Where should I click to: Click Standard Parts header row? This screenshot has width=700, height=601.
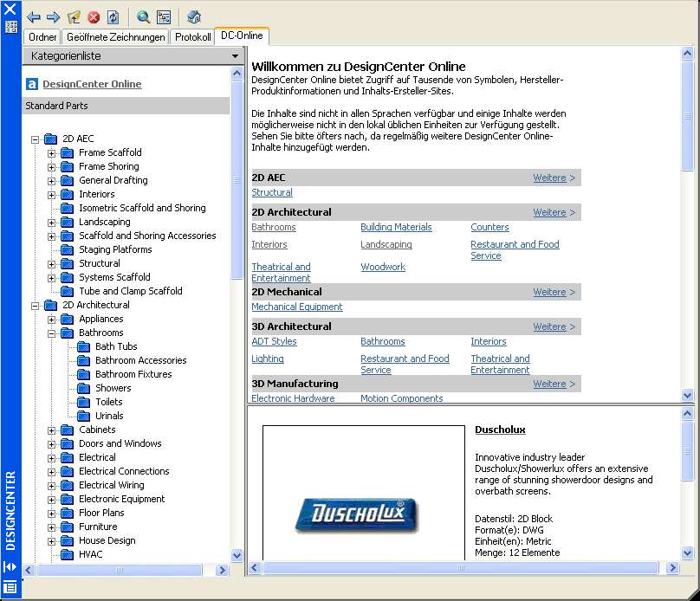click(x=126, y=106)
